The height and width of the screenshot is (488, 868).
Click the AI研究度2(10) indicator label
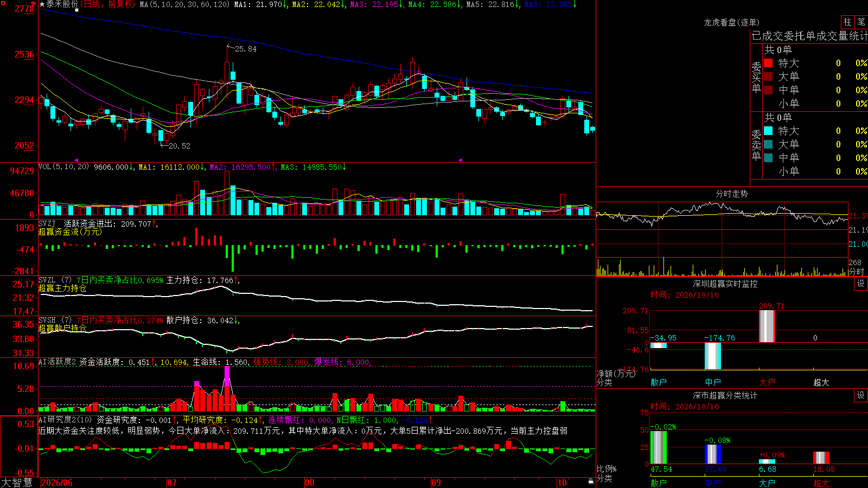[x=65, y=420]
